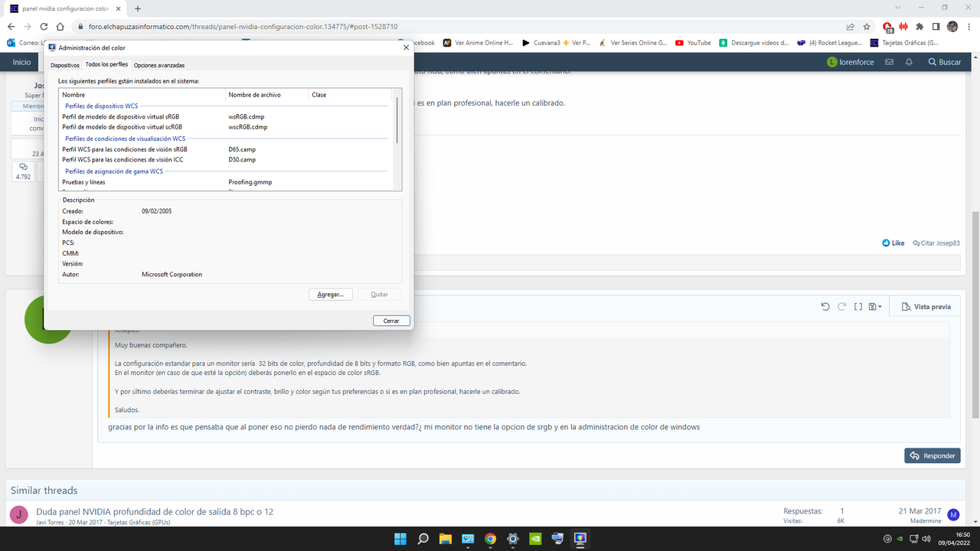Switch to the Dispositivos tab
Image resolution: width=980 pixels, height=551 pixels.
(65, 65)
